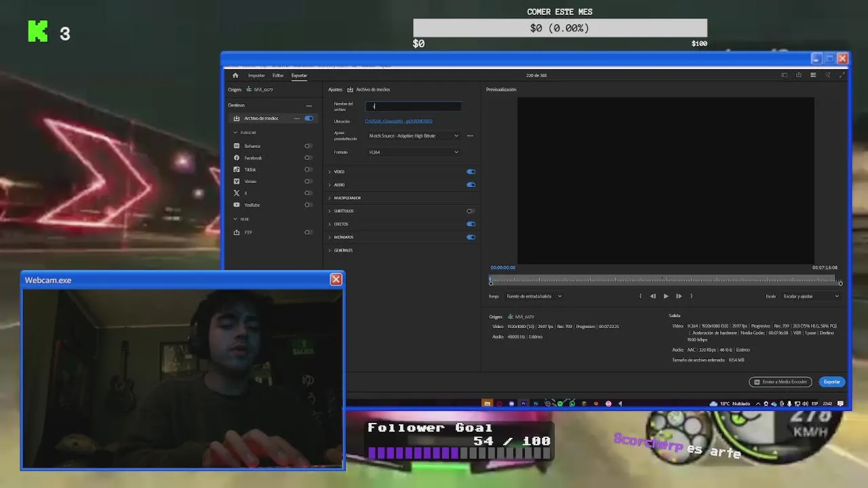Select Archivo de medios destination row

click(x=272, y=118)
